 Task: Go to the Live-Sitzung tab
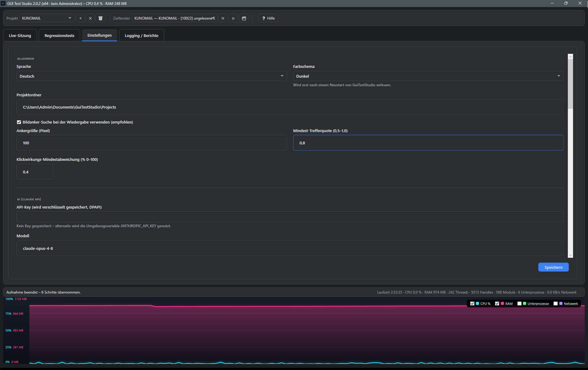tap(20, 35)
